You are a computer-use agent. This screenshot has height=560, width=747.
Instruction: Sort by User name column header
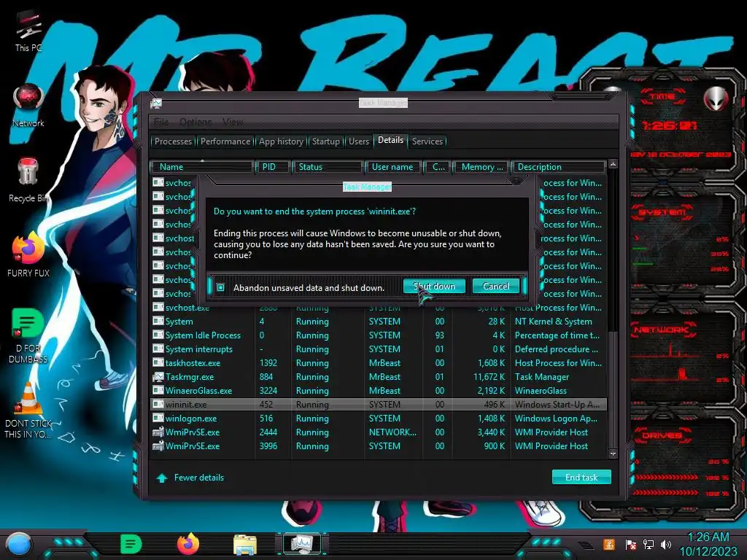point(393,167)
